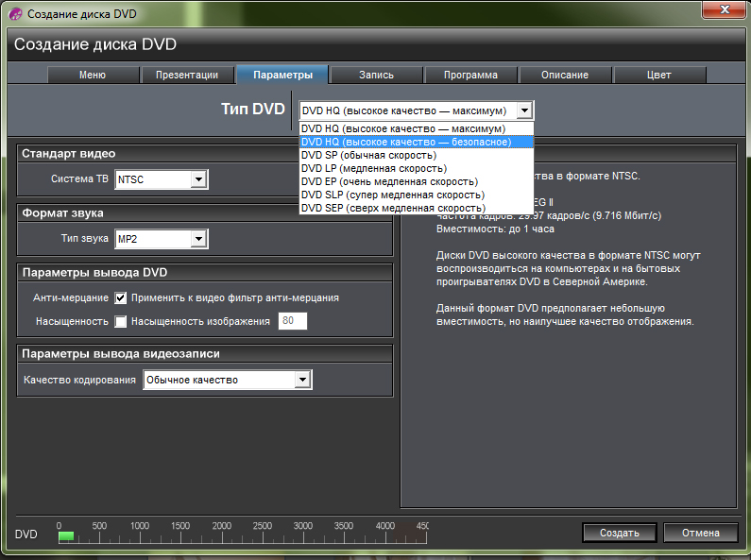The image size is (751, 560).
Task: Select the Программа tab
Action: (x=470, y=75)
